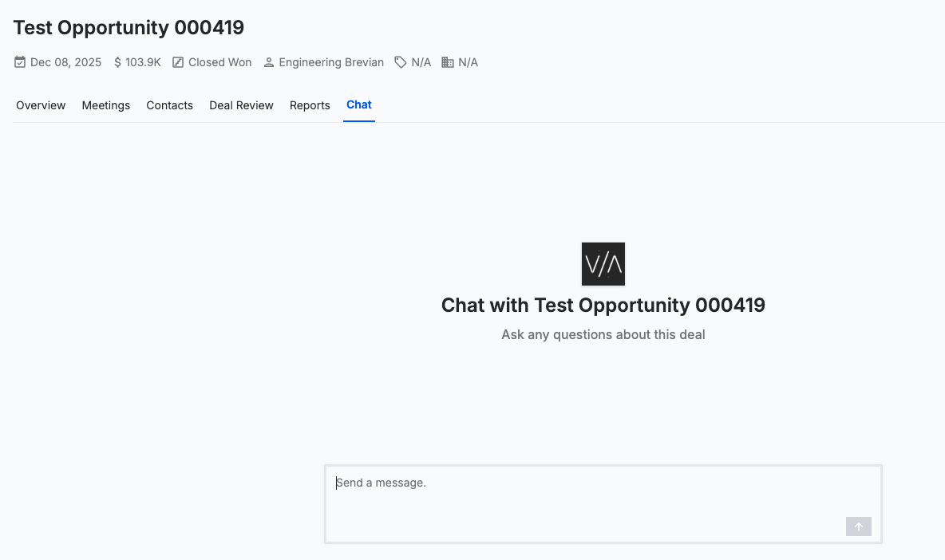The width and height of the screenshot is (945, 560).
Task: Click the person icon near Engineering Brevian
Action: point(268,61)
